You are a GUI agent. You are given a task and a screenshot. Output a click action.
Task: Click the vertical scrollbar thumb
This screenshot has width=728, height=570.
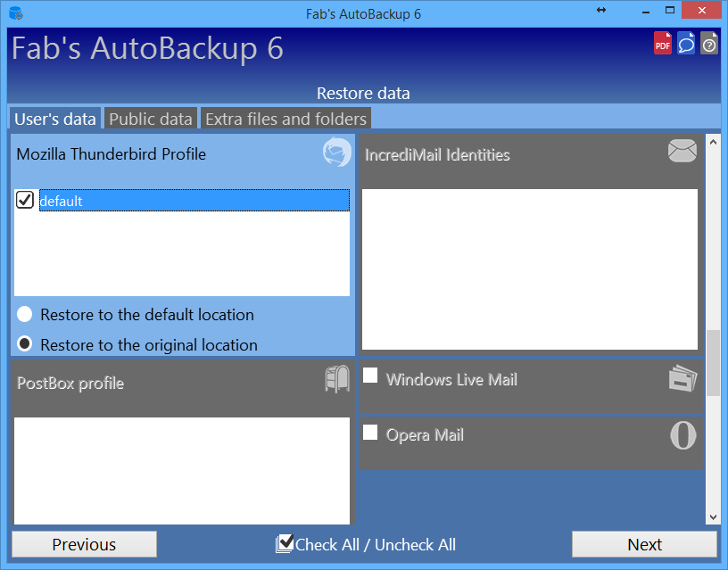[713, 363]
